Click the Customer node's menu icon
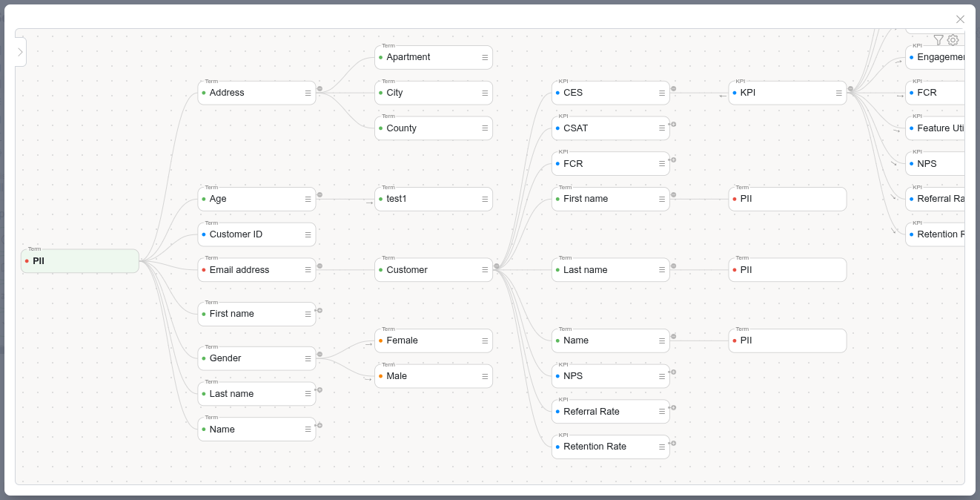This screenshot has width=980, height=500. (485, 270)
